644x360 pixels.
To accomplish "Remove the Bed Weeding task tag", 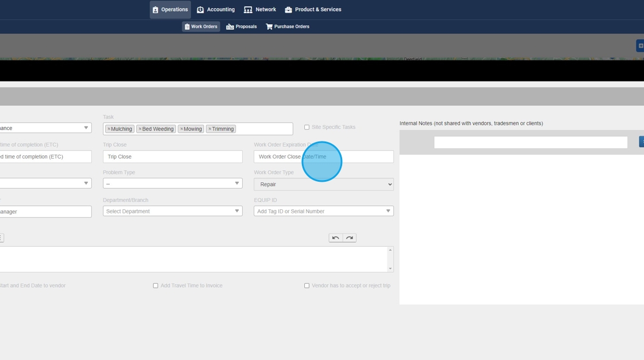I will pyautogui.click(x=140, y=129).
